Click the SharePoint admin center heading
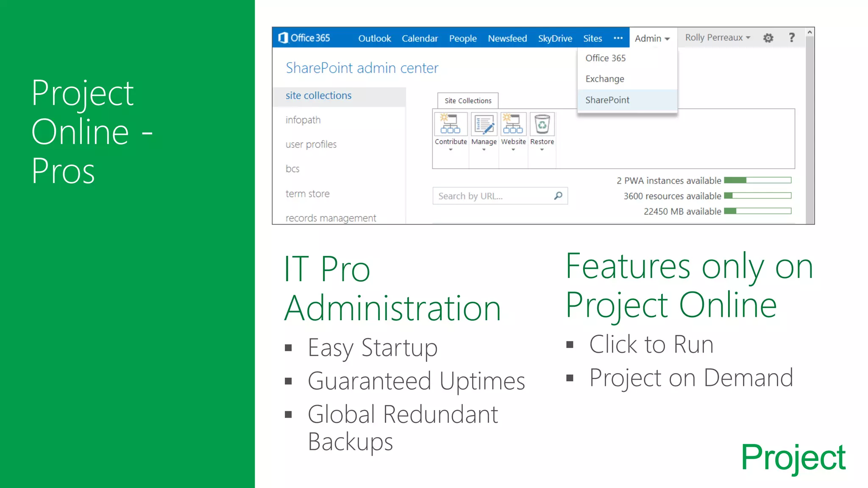This screenshot has height=488, width=868. coord(362,68)
